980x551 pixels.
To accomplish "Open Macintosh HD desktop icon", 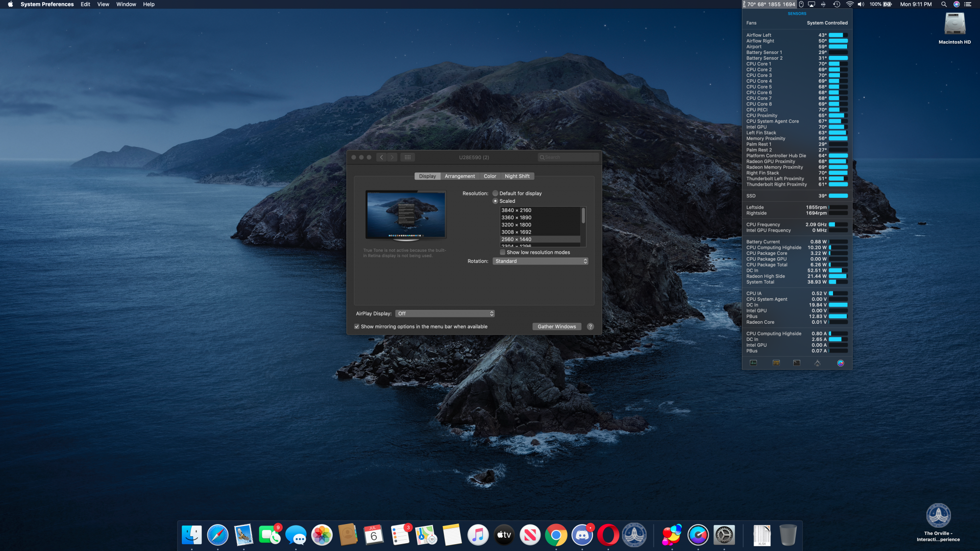I will (955, 28).
